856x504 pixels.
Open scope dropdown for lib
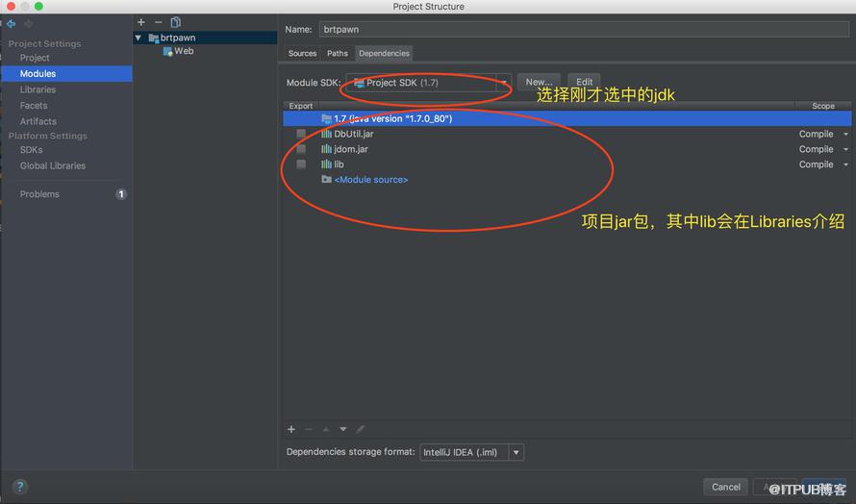(x=845, y=164)
